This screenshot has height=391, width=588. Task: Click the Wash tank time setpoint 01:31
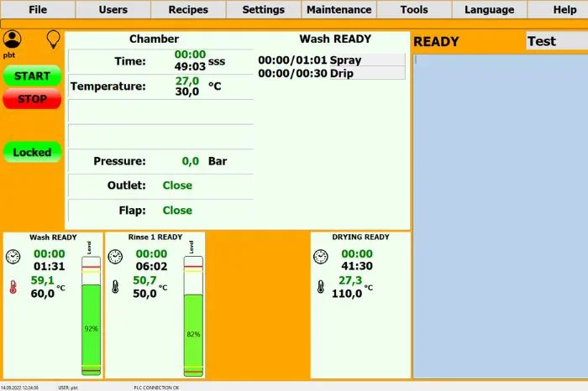coord(49,266)
